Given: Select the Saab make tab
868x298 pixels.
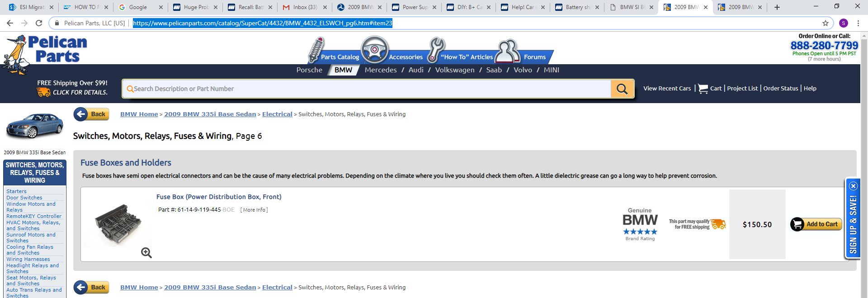Looking at the screenshot, I should coord(494,70).
